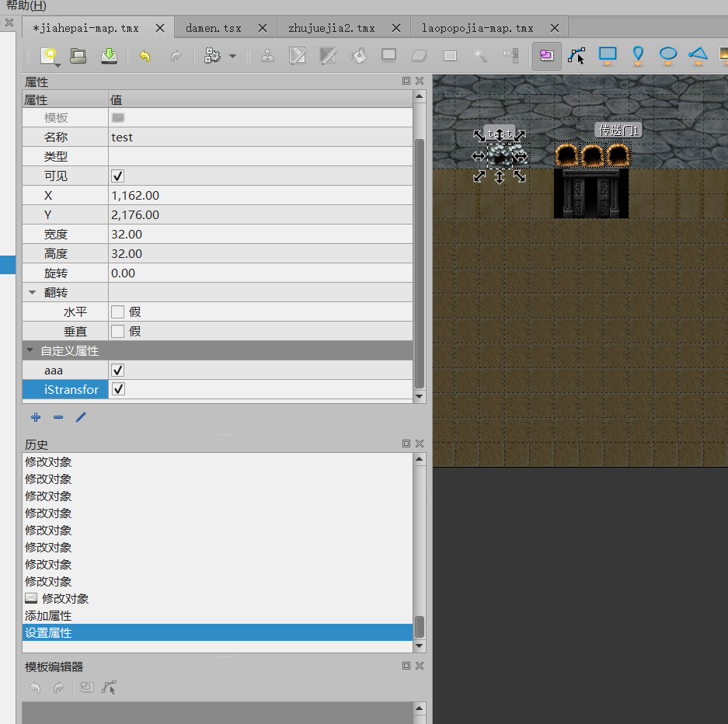728x724 pixels.
Task: Select the Magic Wand tool
Action: 480,56
